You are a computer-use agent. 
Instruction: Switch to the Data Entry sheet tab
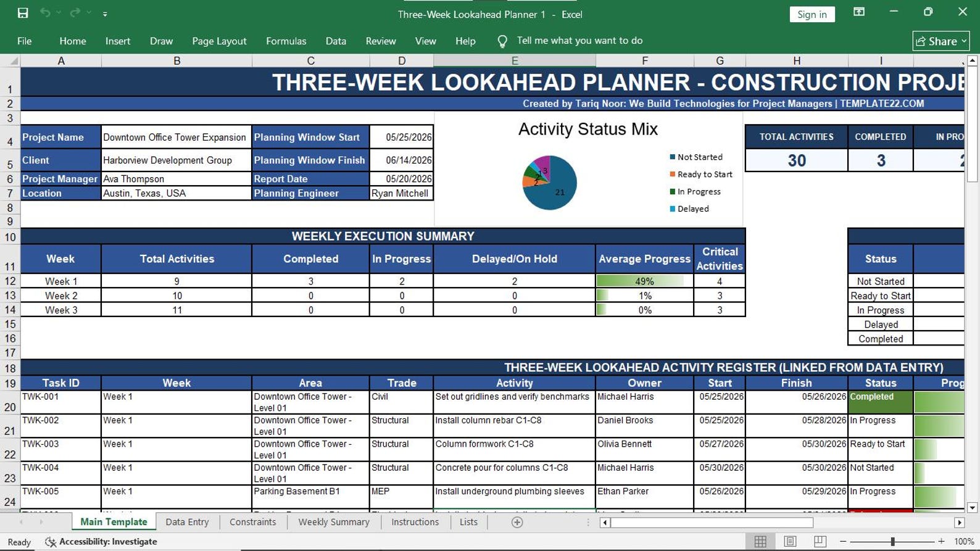[x=187, y=522]
